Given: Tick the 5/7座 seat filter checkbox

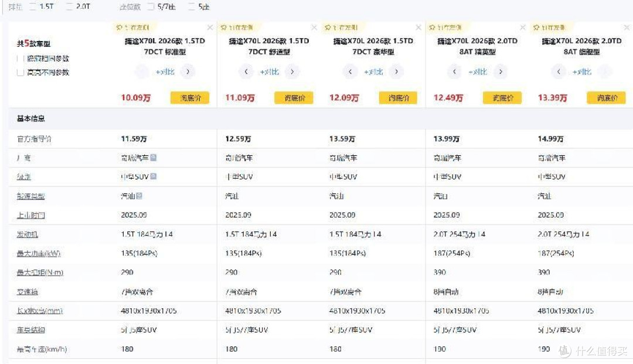Looking at the screenshot, I should [x=151, y=6].
